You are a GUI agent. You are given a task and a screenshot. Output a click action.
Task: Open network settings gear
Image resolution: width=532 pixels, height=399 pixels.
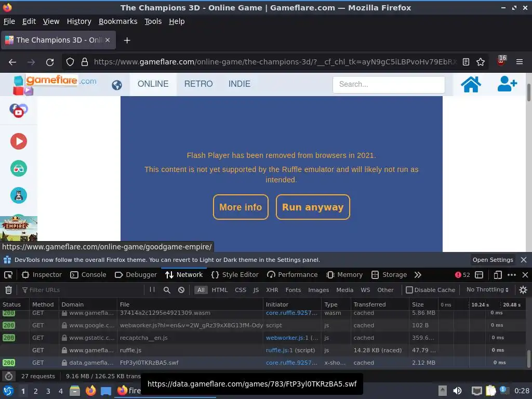point(523,290)
